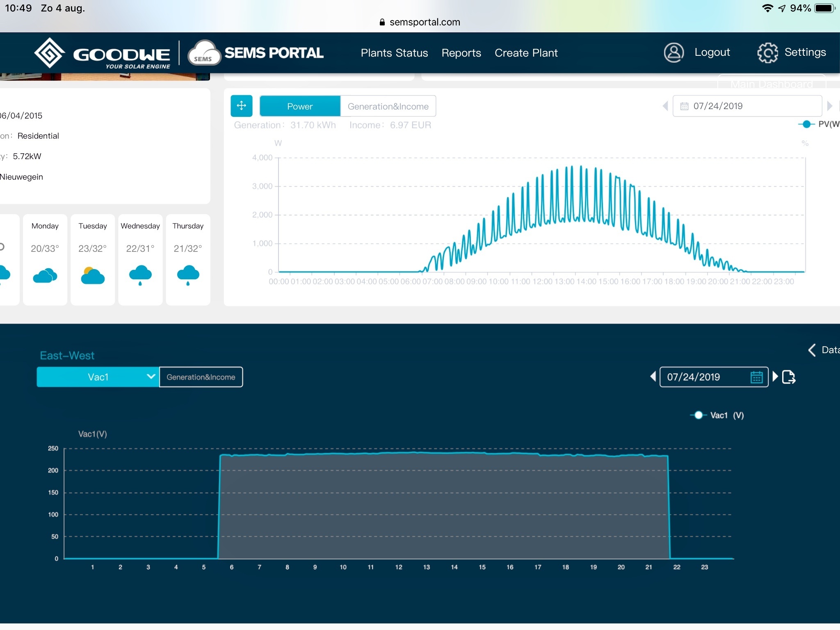Click the export data file icon
The width and height of the screenshot is (840, 630).
click(788, 377)
